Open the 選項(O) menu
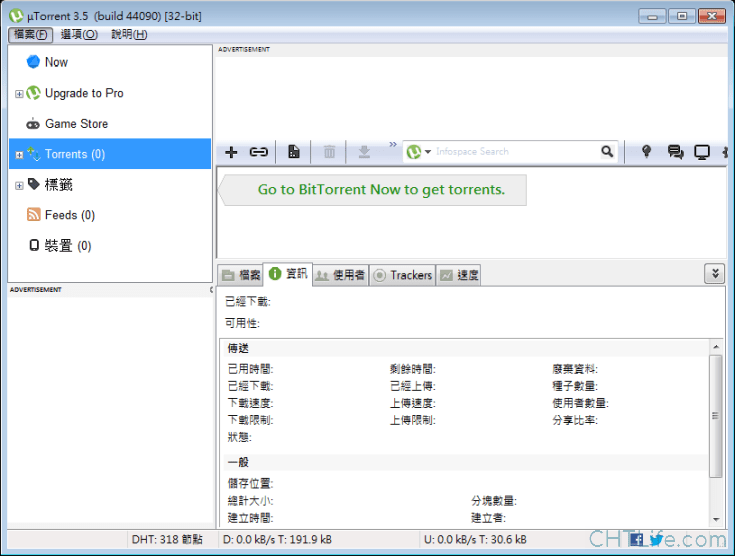The height and width of the screenshot is (556, 735). [79, 34]
